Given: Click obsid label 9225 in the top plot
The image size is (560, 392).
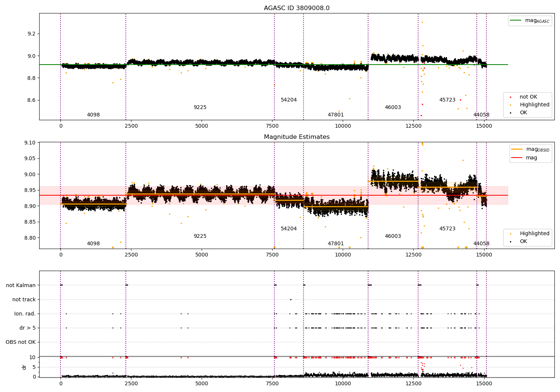Looking at the screenshot, I should (200, 108).
